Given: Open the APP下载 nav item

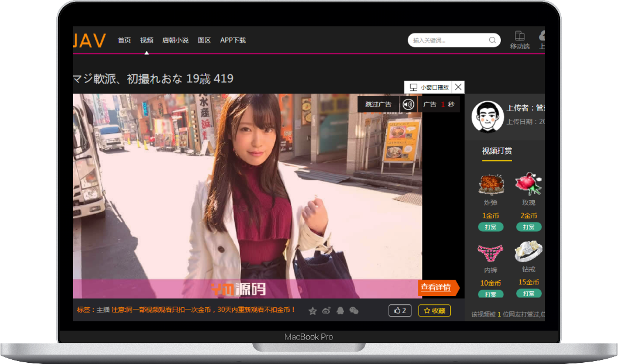Looking at the screenshot, I should (233, 40).
